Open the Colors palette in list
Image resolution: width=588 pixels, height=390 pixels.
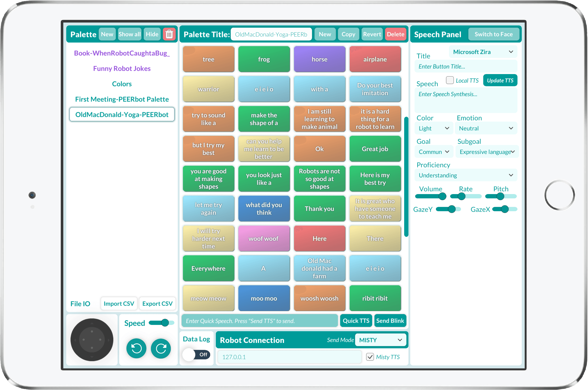122,84
